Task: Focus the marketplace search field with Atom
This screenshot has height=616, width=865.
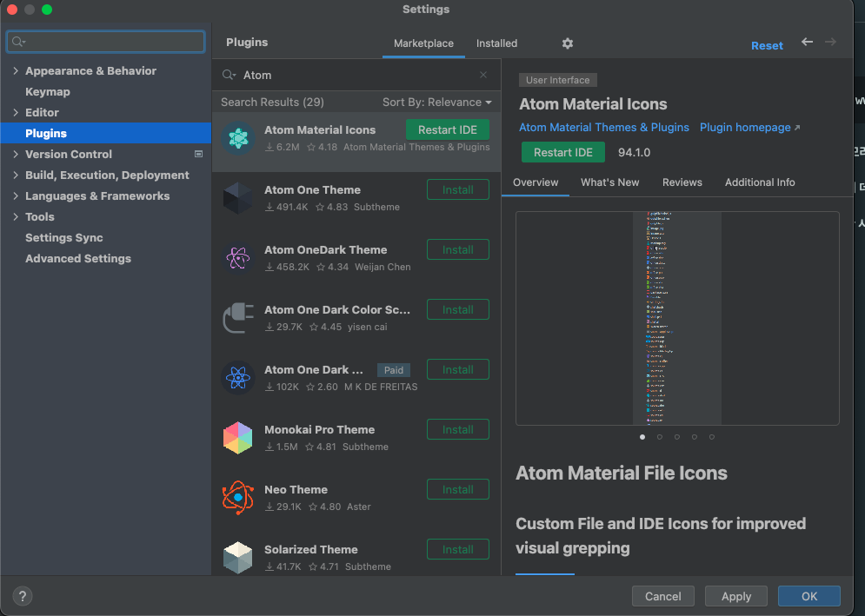Action: click(x=356, y=75)
